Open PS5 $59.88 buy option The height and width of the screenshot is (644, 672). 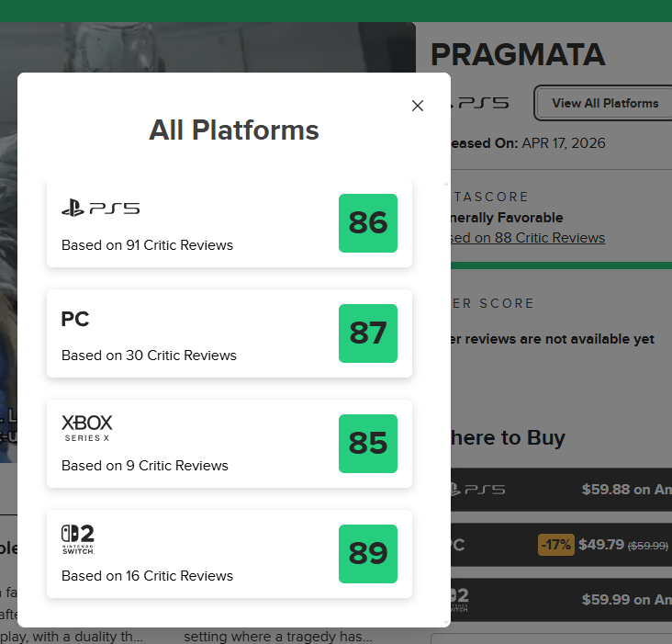coord(562,490)
